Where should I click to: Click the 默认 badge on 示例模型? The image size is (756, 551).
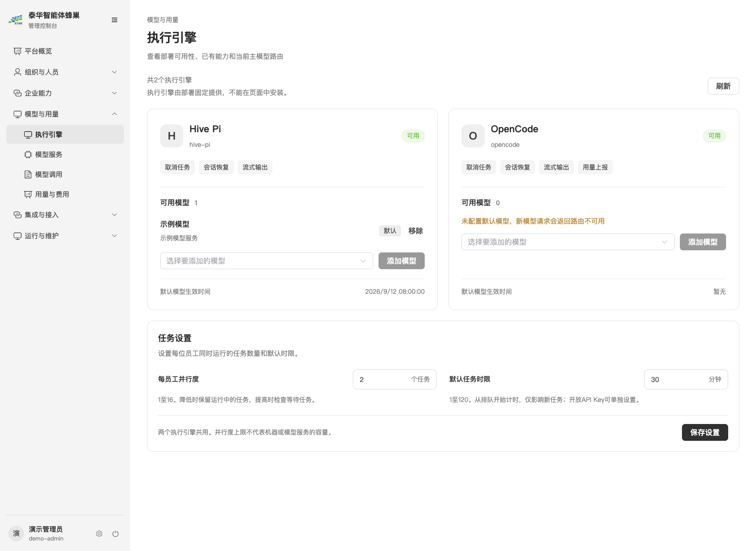pos(390,231)
